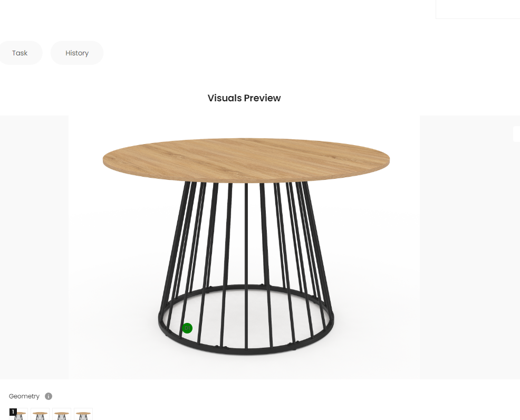Pick the third geometry table thumbnail

point(62,414)
